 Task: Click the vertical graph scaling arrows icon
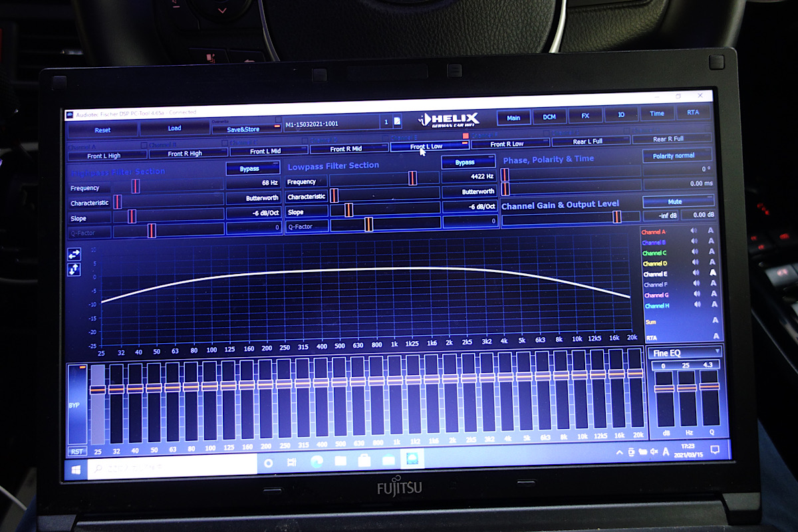click(74, 269)
